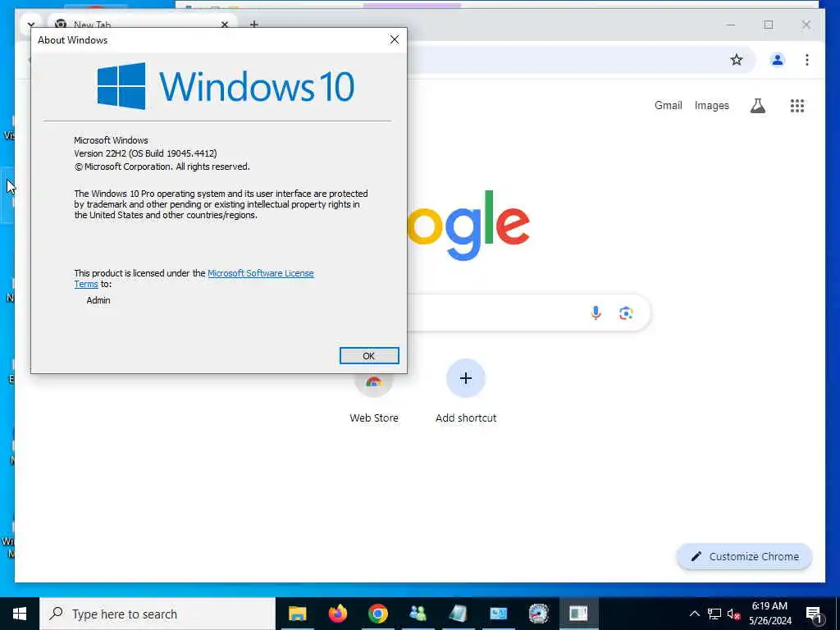The width and height of the screenshot is (840, 630).
Task: Open the tab search dropdown arrow
Action: tap(30, 24)
